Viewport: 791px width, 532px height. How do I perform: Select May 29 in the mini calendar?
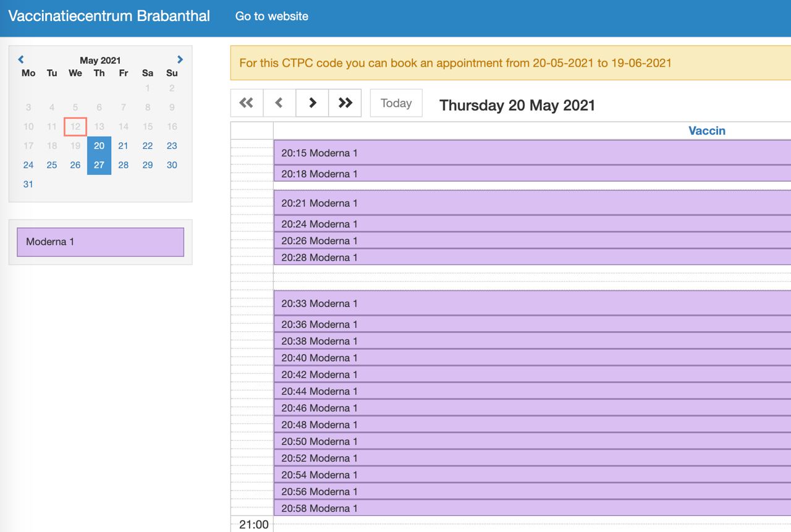(x=147, y=165)
